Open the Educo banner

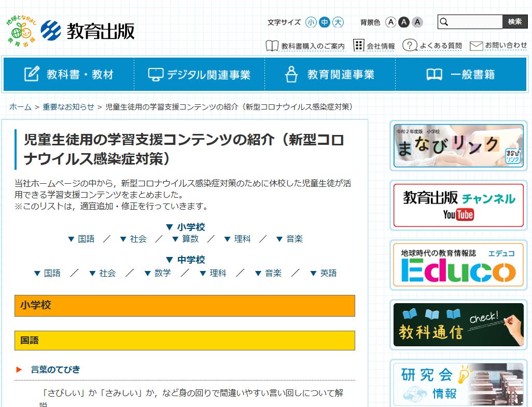[458, 265]
